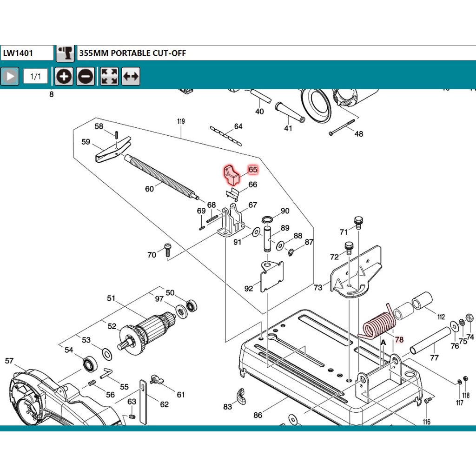Select highlighted spring part 78
476x476 pixels.
pyautogui.click(x=399, y=339)
